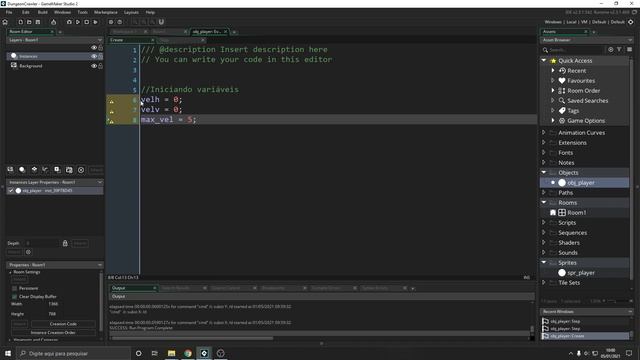Open the Help toolbar icon

(120, 22)
